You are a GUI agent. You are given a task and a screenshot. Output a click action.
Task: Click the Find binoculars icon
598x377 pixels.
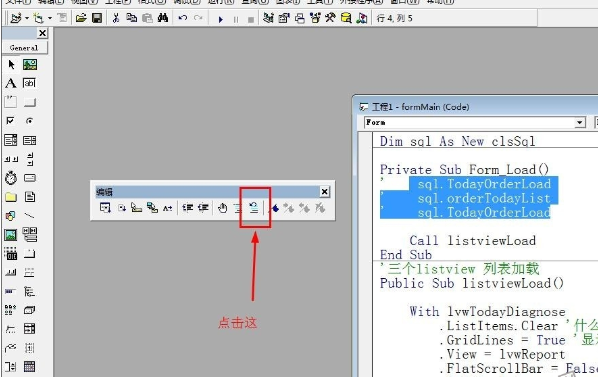tap(163, 18)
